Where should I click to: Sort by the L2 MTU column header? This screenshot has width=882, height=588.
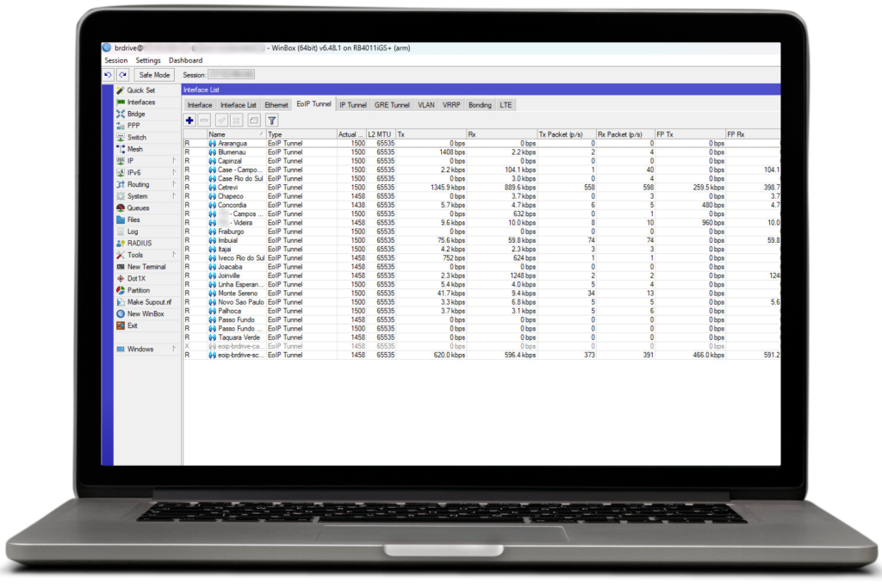coord(381,134)
